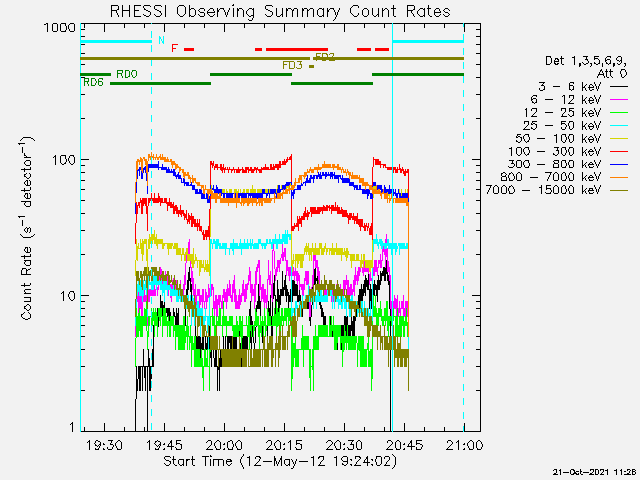Image resolution: width=640 pixels, height=480 pixels.
Task: Click the cyan N night flag label
Action: point(162,40)
